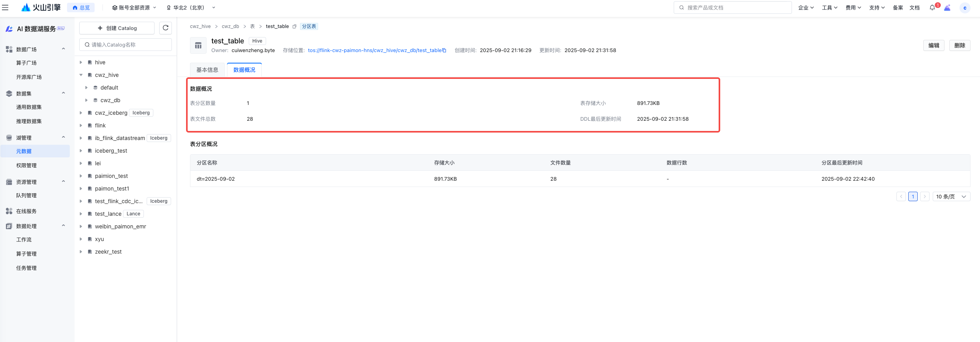980x342 pixels.
Task: Click the 火山引擎 logo
Action: tap(41, 7)
